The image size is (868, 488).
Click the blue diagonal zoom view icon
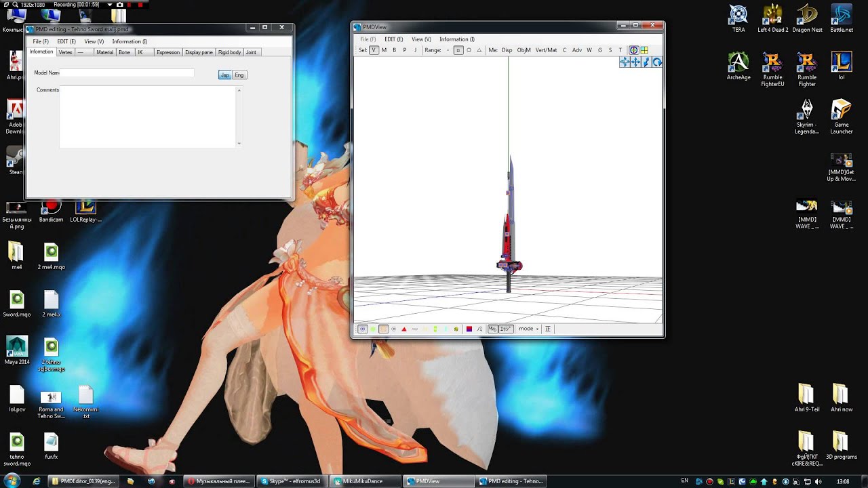point(646,62)
